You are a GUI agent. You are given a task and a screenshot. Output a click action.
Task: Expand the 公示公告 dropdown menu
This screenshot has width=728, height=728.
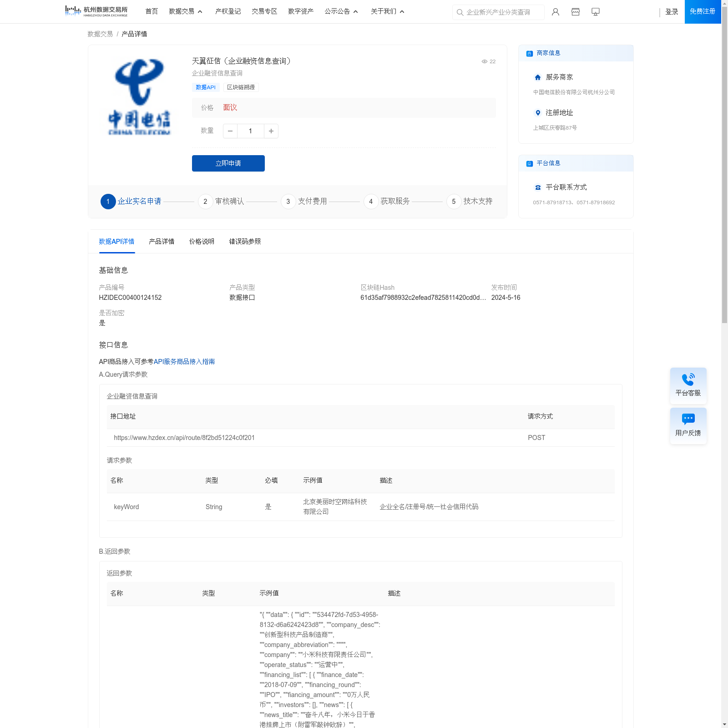click(341, 11)
